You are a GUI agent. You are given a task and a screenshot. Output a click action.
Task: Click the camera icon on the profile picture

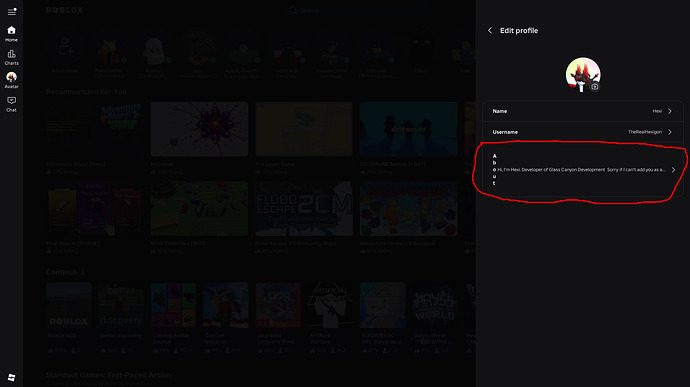(x=595, y=87)
